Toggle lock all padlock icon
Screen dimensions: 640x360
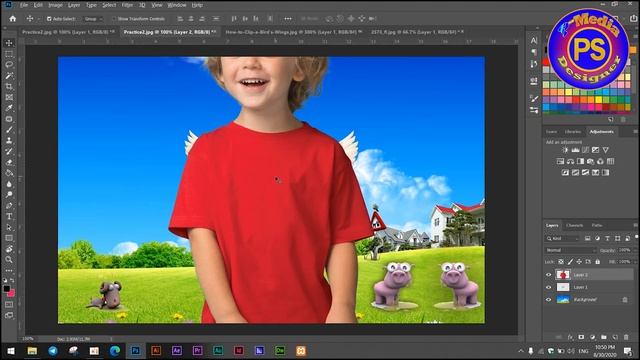click(598, 262)
